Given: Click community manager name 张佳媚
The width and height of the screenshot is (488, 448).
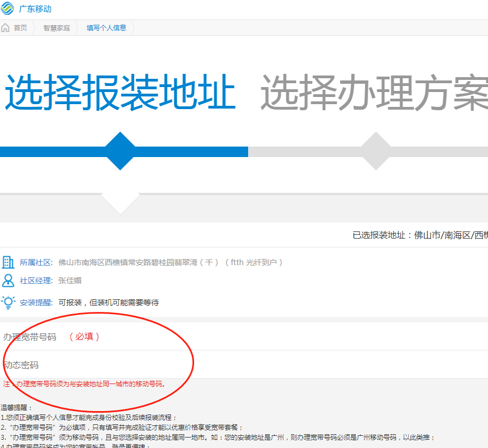Looking at the screenshot, I should point(70,280).
